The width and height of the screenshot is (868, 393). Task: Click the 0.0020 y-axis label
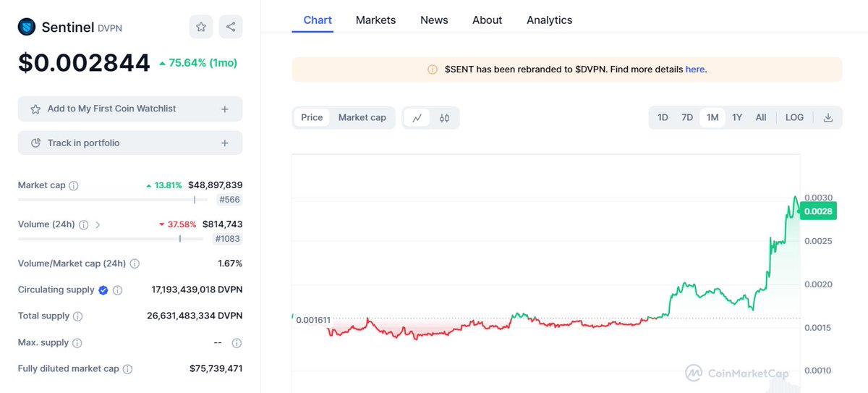coord(818,284)
